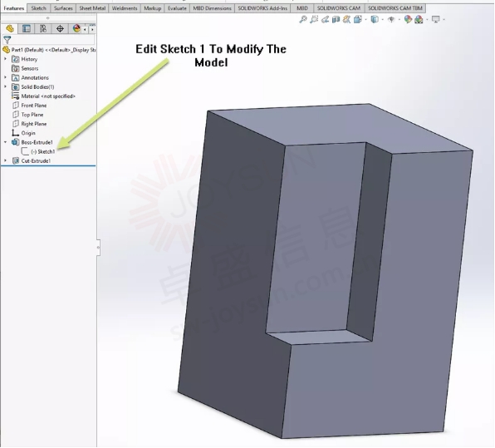Select the Top Plane icon
Screen dimensions: 495x448
point(15,115)
